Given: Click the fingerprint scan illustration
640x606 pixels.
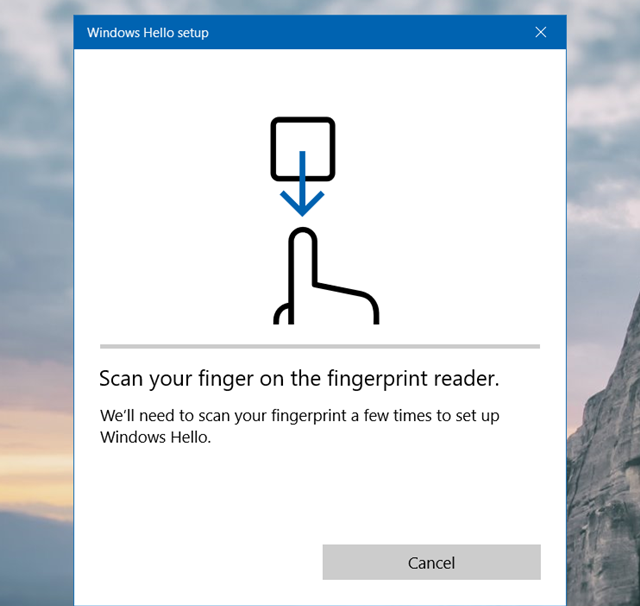Looking at the screenshot, I should [325, 221].
